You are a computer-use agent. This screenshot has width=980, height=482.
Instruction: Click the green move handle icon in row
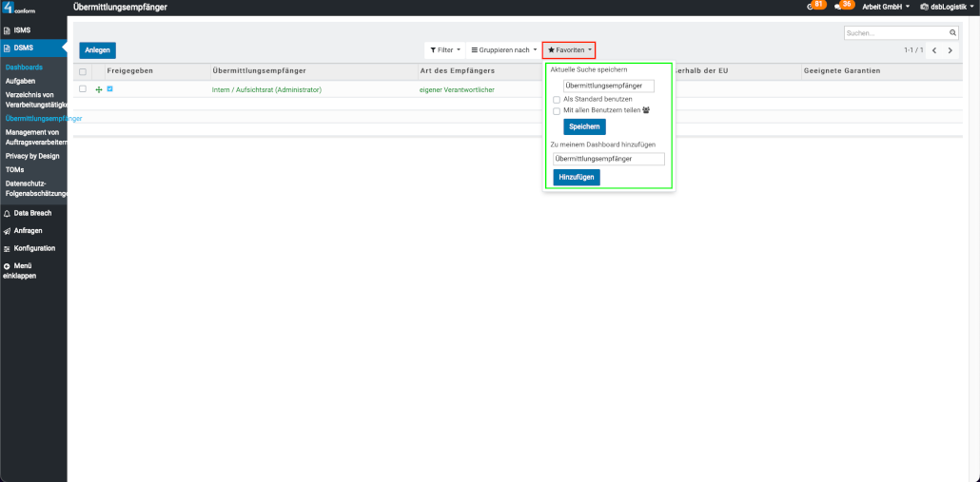[99, 89]
